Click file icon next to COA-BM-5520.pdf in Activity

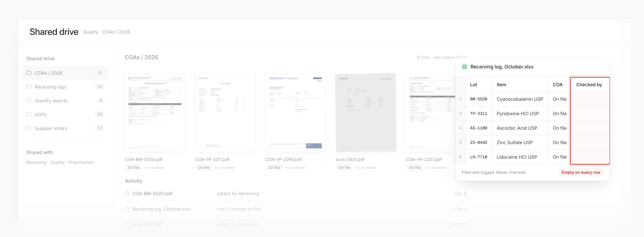127,193
